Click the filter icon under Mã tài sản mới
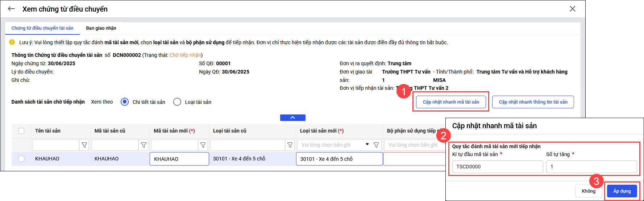This screenshot has width=644, height=201. (x=203, y=145)
